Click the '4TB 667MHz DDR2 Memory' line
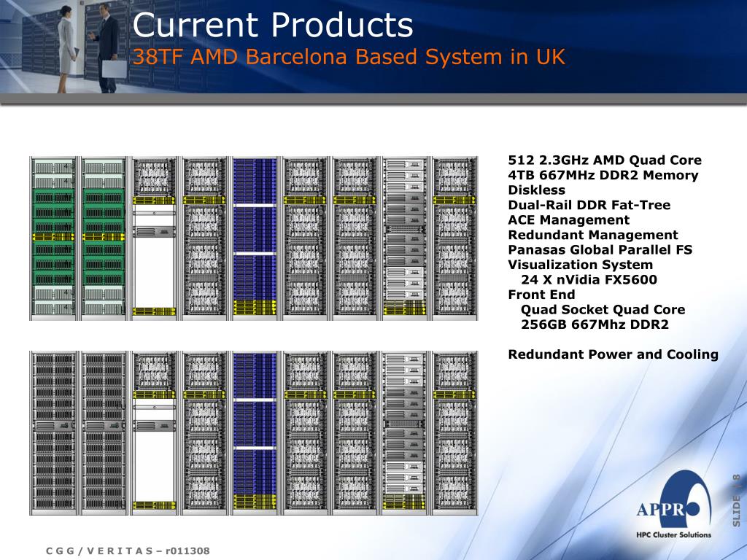Screen dimensions: 747x560 [603, 175]
